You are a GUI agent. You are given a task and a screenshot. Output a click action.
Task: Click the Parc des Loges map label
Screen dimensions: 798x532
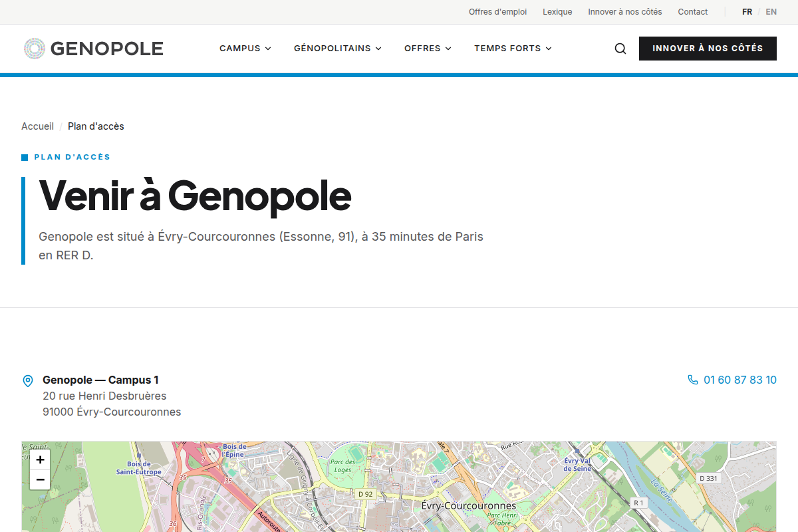342,465
